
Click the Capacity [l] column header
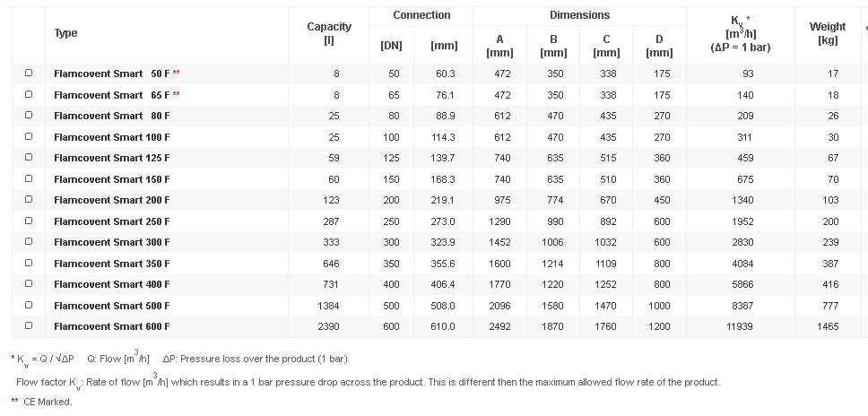point(329,33)
